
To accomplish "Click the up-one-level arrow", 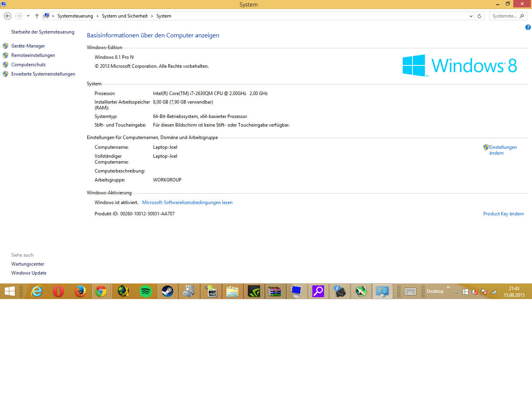I will pos(37,16).
